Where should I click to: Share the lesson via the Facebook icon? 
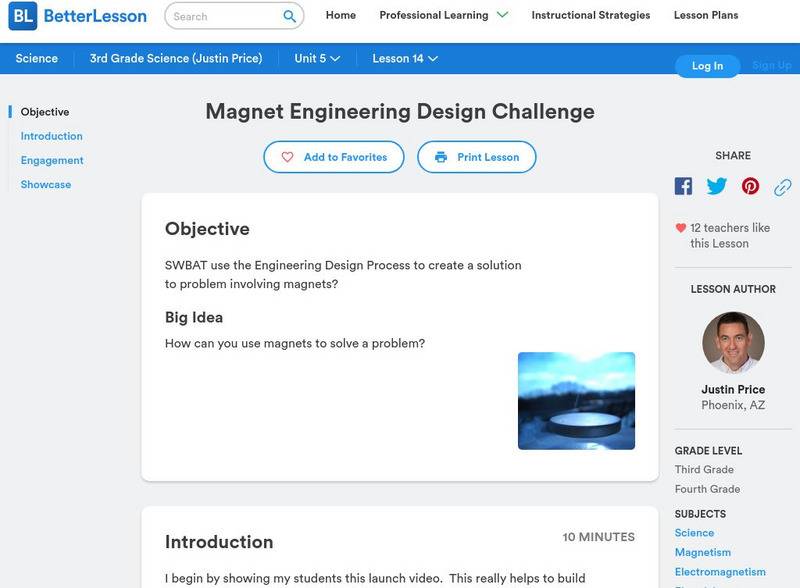pyautogui.click(x=683, y=185)
